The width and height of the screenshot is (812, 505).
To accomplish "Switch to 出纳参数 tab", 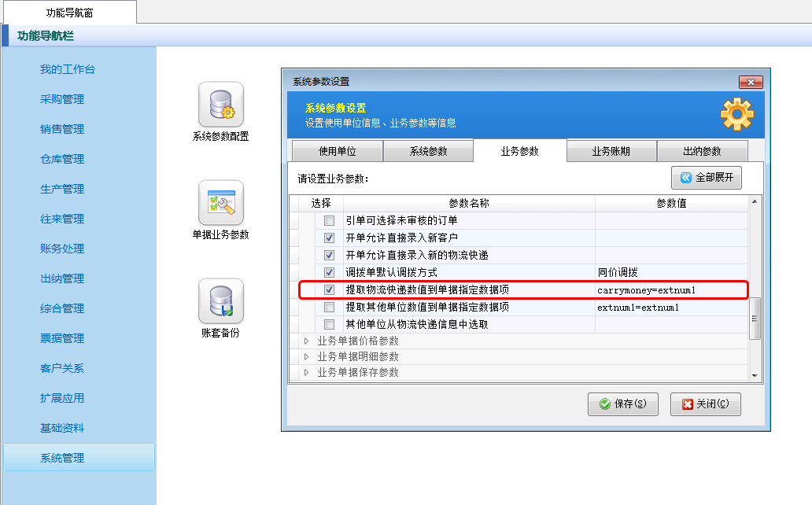I will [702, 151].
